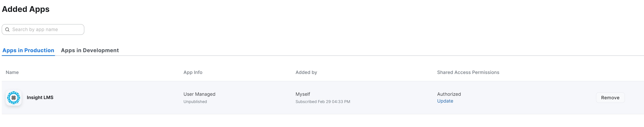This screenshot has height=127, width=644.
Task: Click the Shared Access Permissions header
Action: [468, 72]
